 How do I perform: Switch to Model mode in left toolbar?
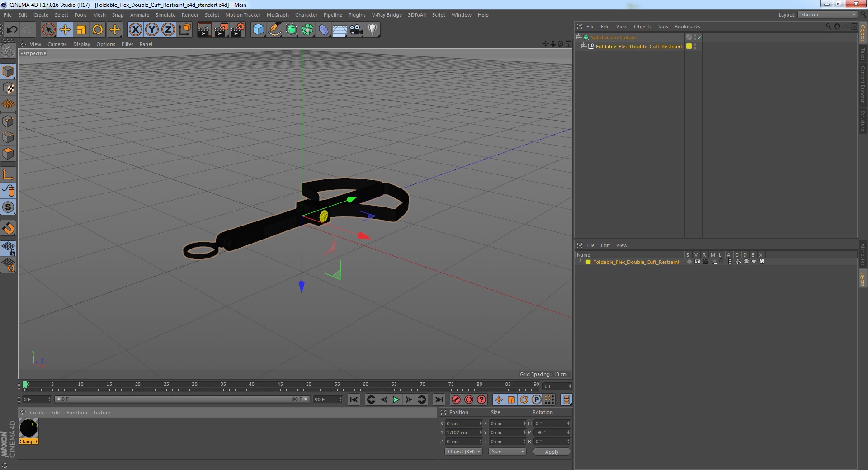[x=8, y=71]
